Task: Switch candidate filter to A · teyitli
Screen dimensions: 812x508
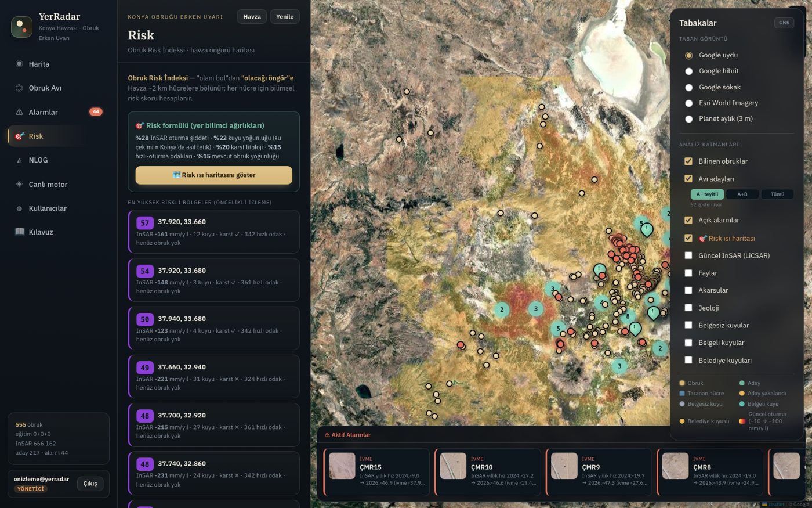Action: coord(707,194)
